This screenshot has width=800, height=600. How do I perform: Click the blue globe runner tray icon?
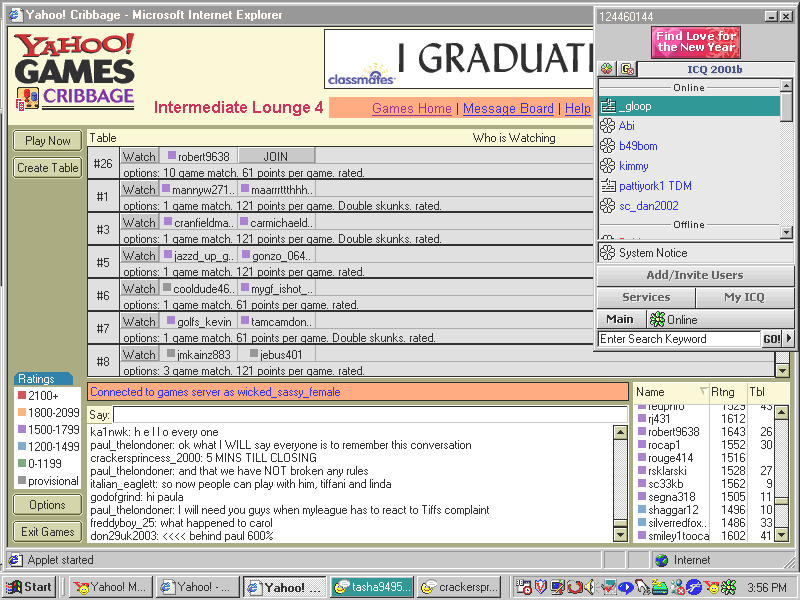click(694, 587)
